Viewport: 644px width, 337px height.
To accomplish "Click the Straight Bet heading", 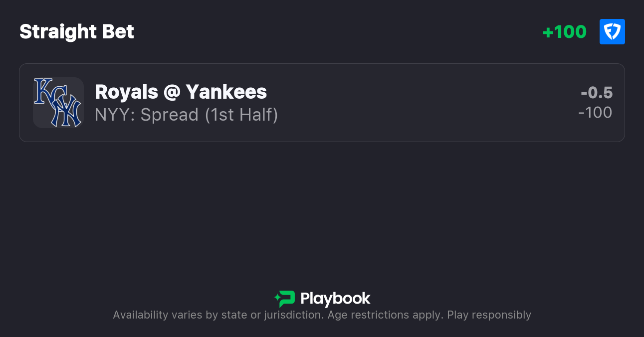I will (77, 32).
